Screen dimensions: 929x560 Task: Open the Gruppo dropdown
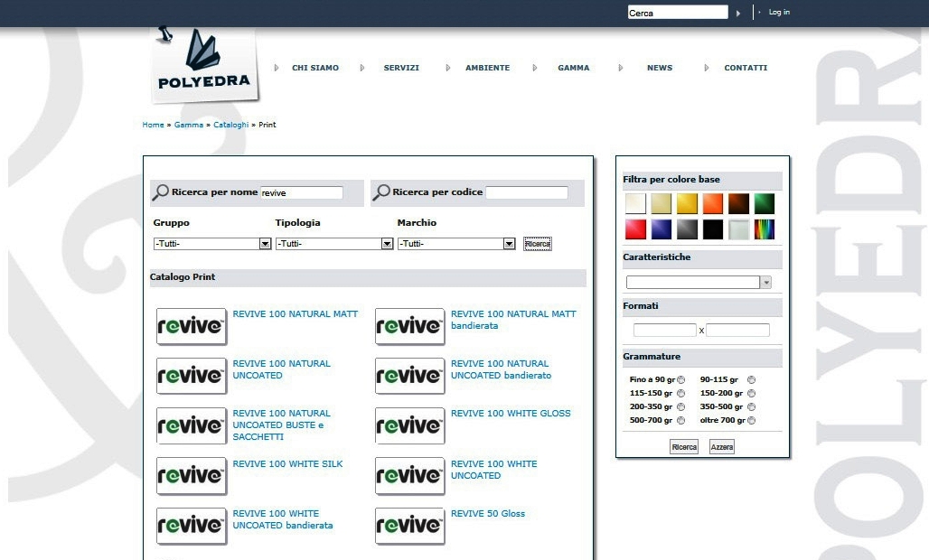pos(212,244)
